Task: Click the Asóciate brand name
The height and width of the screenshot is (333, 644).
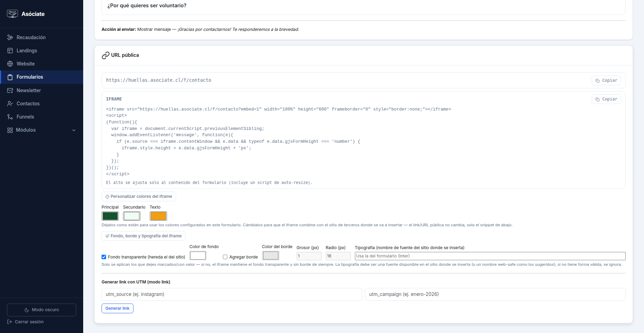Action: coord(33,14)
